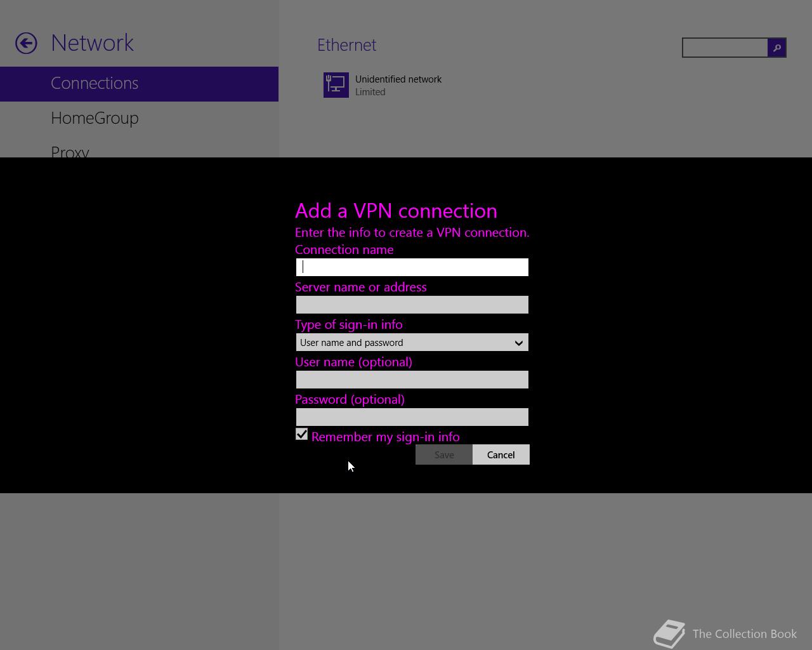Click the Password (optional) field

coord(412,417)
